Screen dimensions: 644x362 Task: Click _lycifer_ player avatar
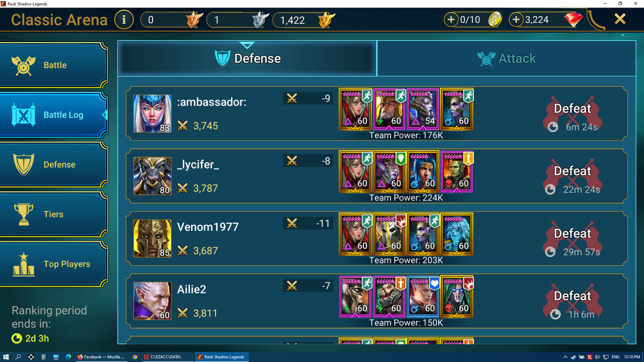[x=152, y=176]
